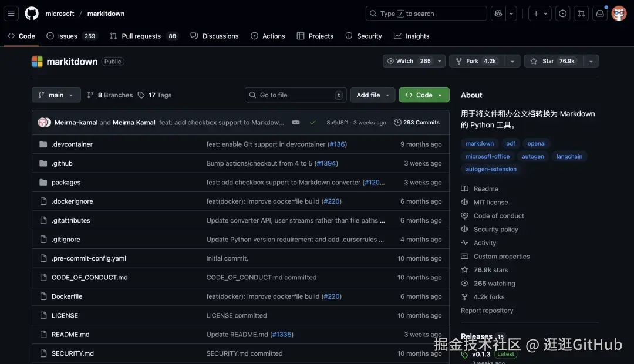Click the commit status green checkmark

pyautogui.click(x=312, y=123)
